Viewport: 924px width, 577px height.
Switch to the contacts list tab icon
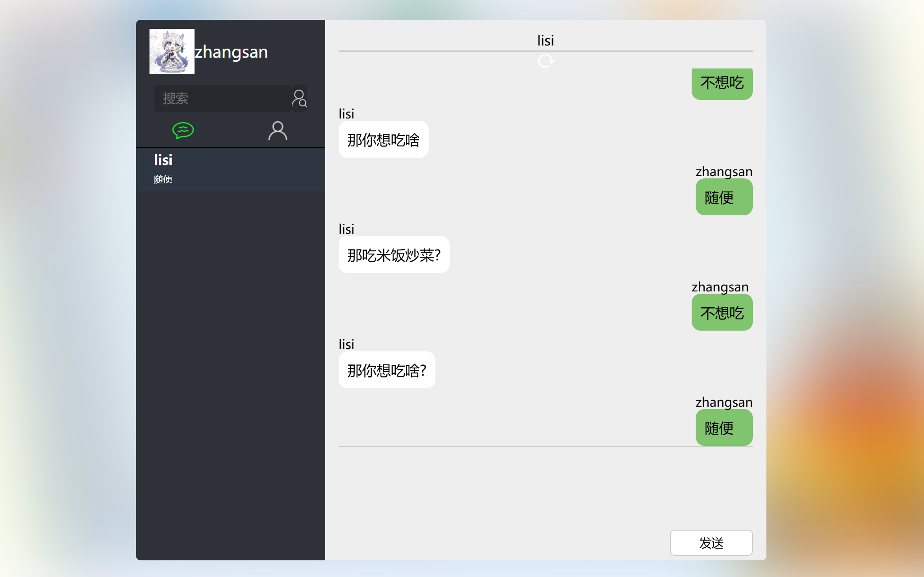(x=277, y=131)
